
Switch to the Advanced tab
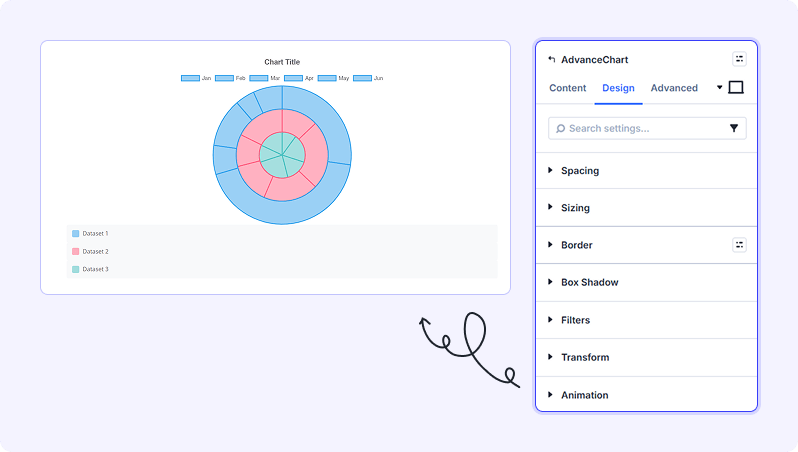coord(674,88)
